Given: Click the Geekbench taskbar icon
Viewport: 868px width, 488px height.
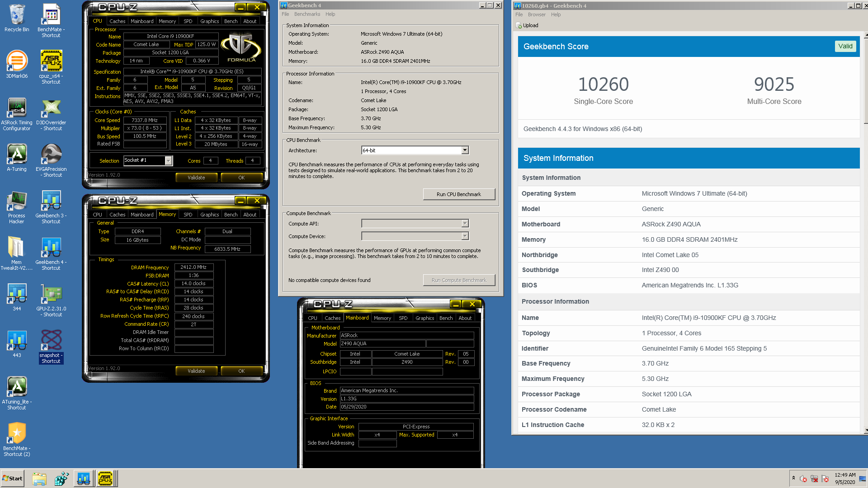Looking at the screenshot, I should [84, 479].
